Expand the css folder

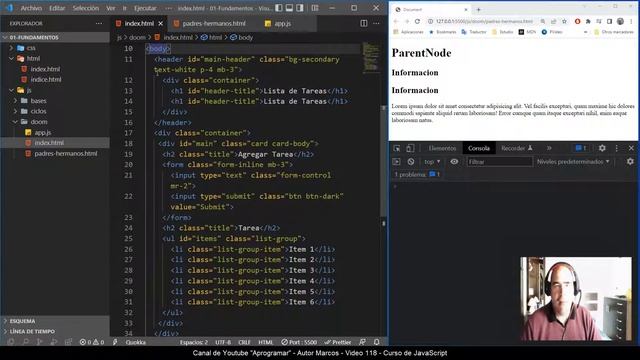coord(55,48)
